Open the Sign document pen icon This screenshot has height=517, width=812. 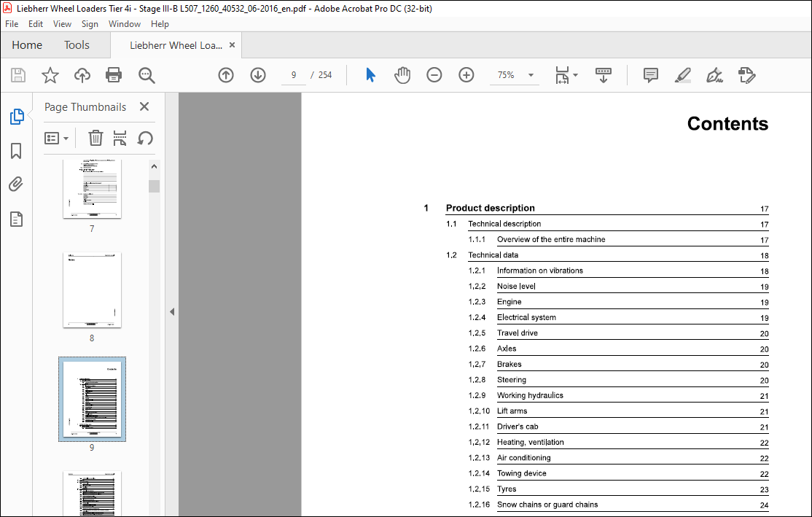pyautogui.click(x=714, y=75)
